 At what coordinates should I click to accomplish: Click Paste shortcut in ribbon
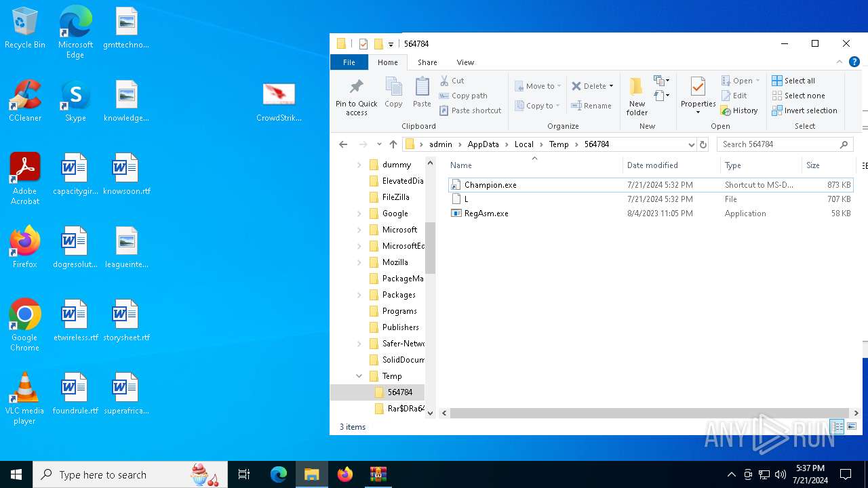(470, 110)
